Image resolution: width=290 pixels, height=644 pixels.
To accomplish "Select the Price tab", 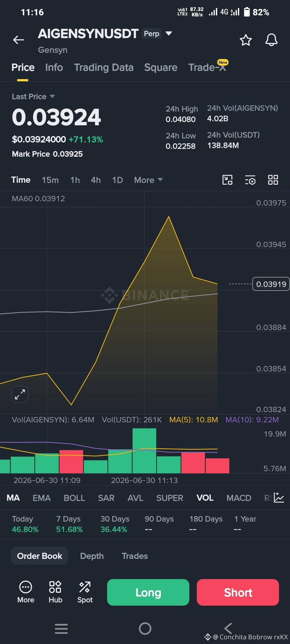I will point(23,67).
